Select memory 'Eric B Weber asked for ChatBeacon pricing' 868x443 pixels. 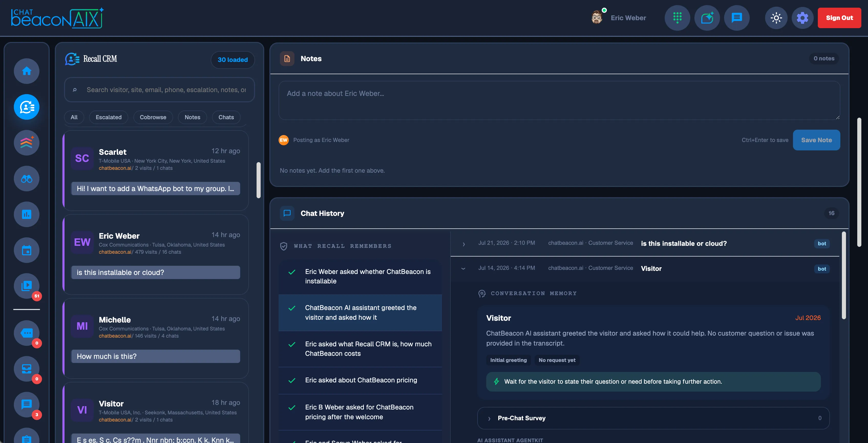pos(360,412)
